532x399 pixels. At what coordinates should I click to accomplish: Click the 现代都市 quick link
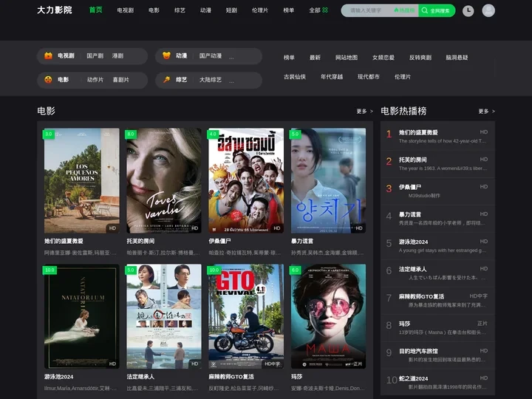(369, 77)
